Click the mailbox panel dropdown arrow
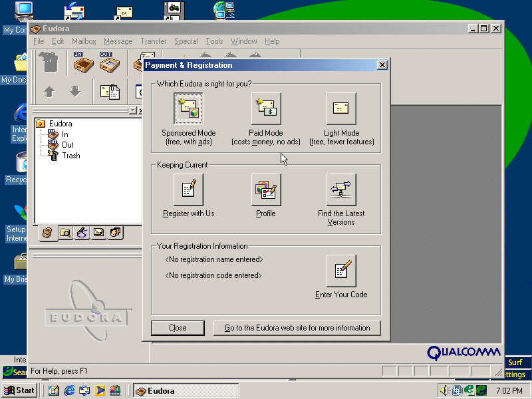 133,111
